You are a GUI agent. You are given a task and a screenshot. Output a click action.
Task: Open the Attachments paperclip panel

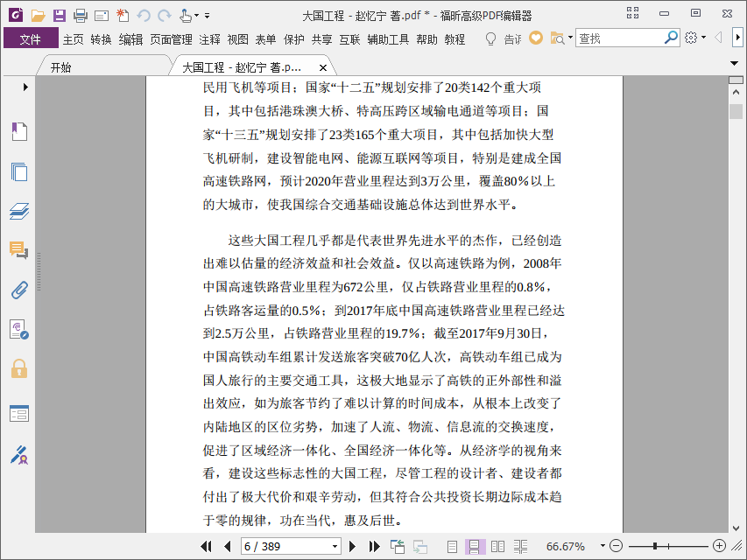tap(19, 290)
